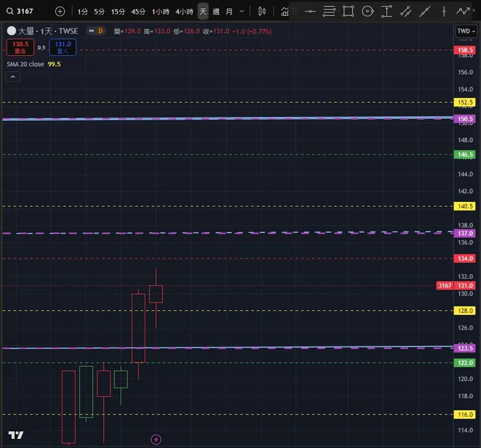Image resolution: width=481 pixels, height=448 pixels.
Task: Select the horizontal line drawing tool
Action: (310, 12)
